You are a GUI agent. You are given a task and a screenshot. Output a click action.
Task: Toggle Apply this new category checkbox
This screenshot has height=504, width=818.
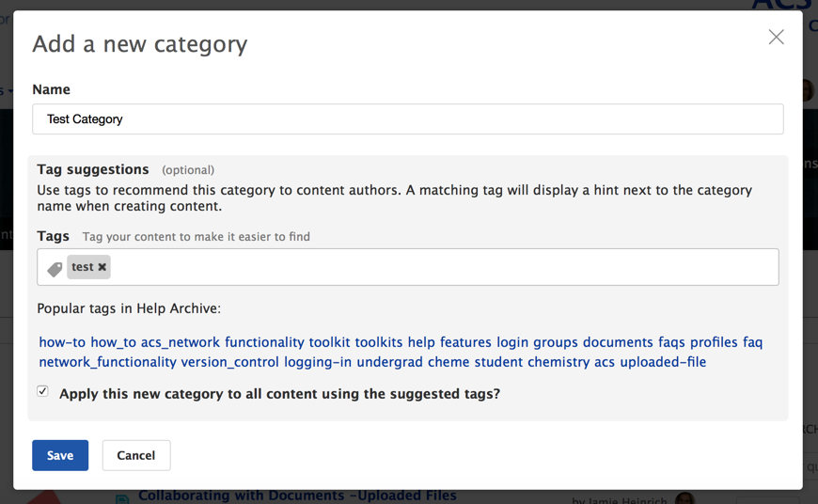coord(42,391)
